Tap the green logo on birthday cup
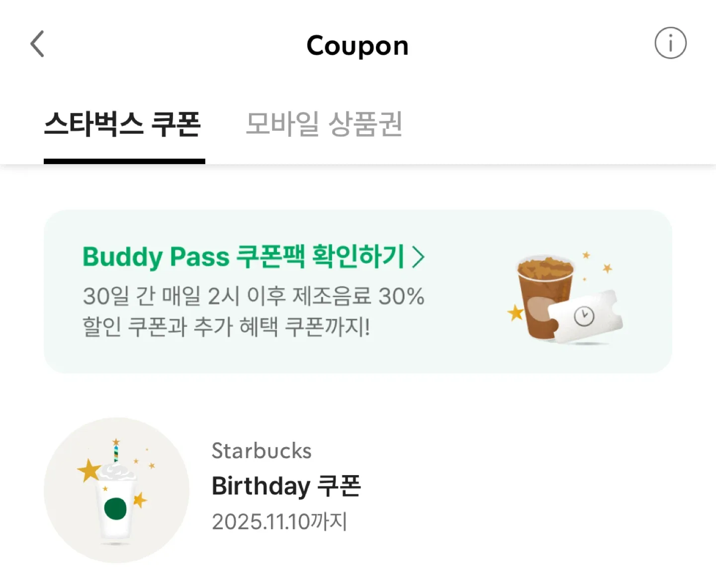The width and height of the screenshot is (716, 588). [116, 508]
